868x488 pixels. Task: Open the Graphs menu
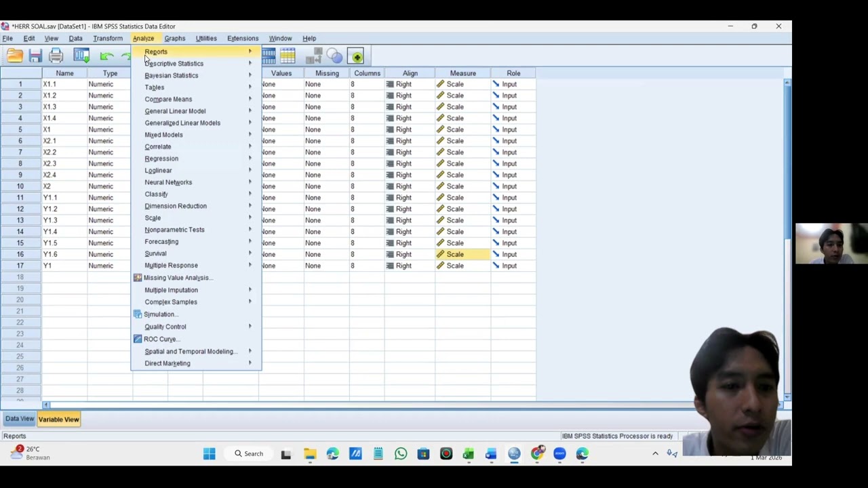174,39
